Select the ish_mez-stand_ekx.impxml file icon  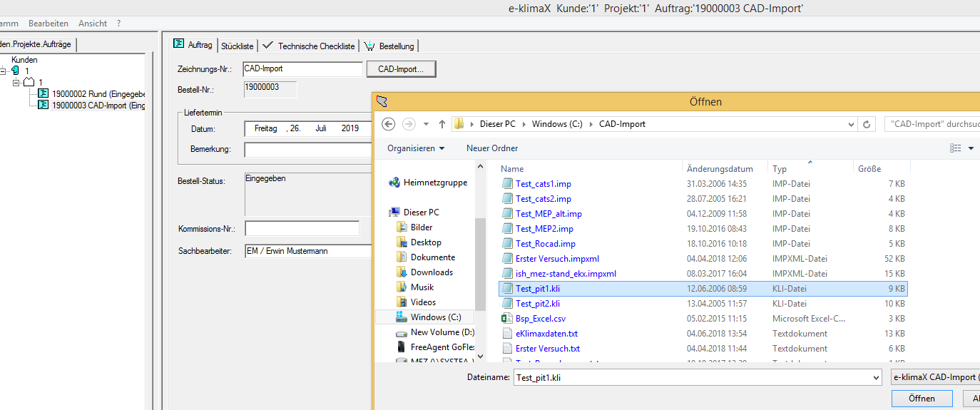(x=507, y=274)
